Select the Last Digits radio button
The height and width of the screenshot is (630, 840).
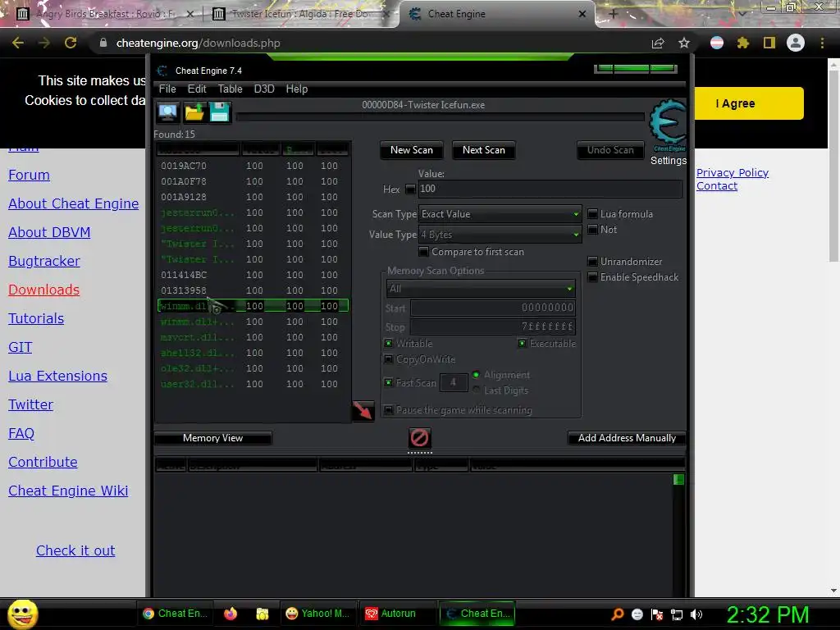coord(476,390)
